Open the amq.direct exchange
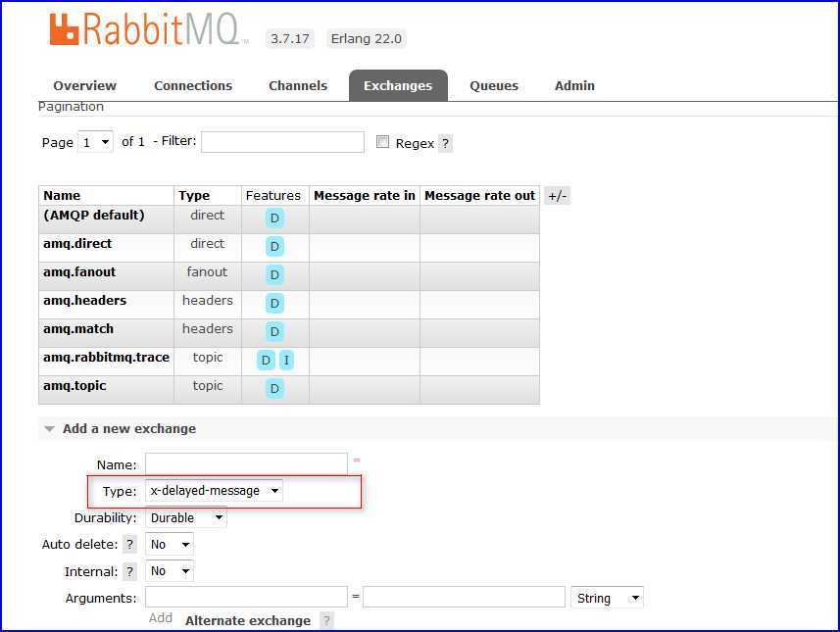Image resolution: width=840 pixels, height=632 pixels. tap(77, 244)
